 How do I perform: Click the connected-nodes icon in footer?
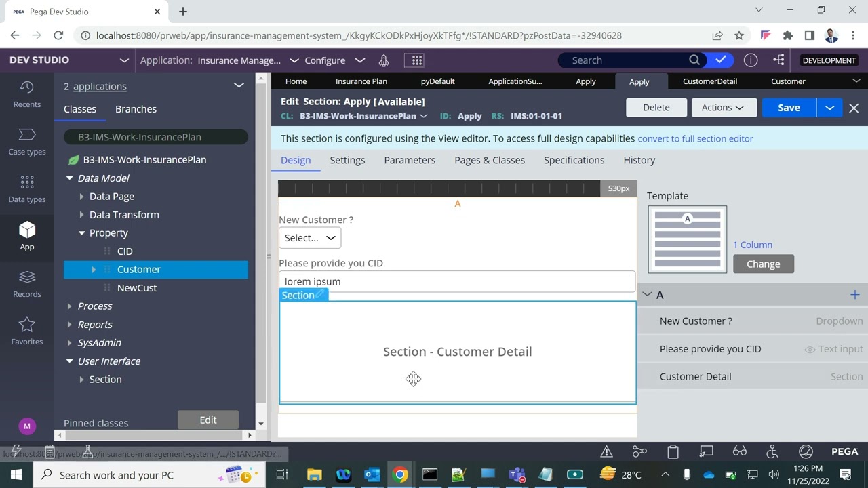639,451
